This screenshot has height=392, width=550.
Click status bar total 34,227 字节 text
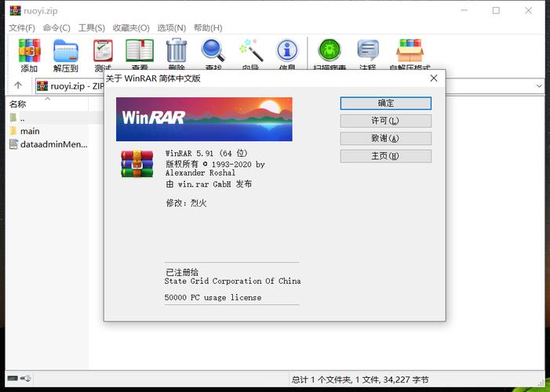pos(360,379)
